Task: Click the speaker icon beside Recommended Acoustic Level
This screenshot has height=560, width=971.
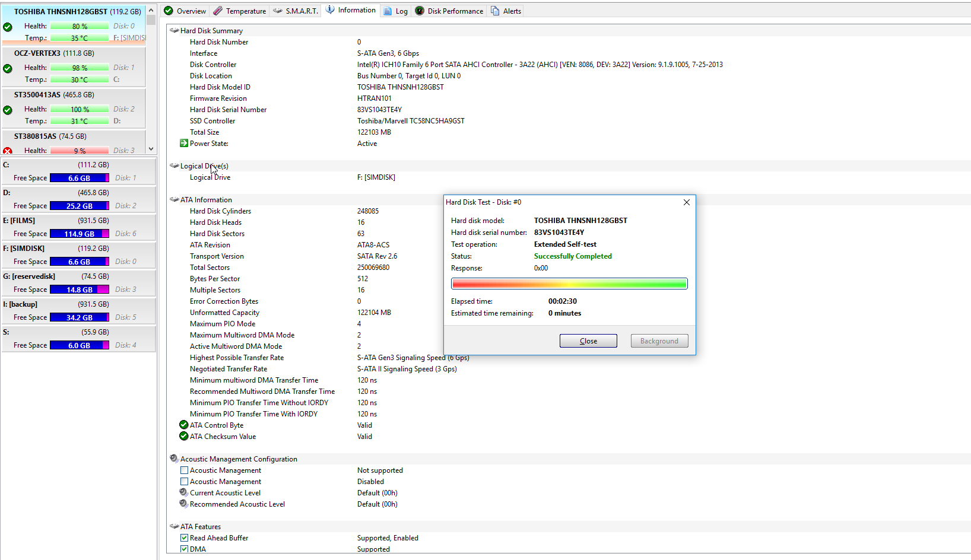Action: click(x=184, y=504)
